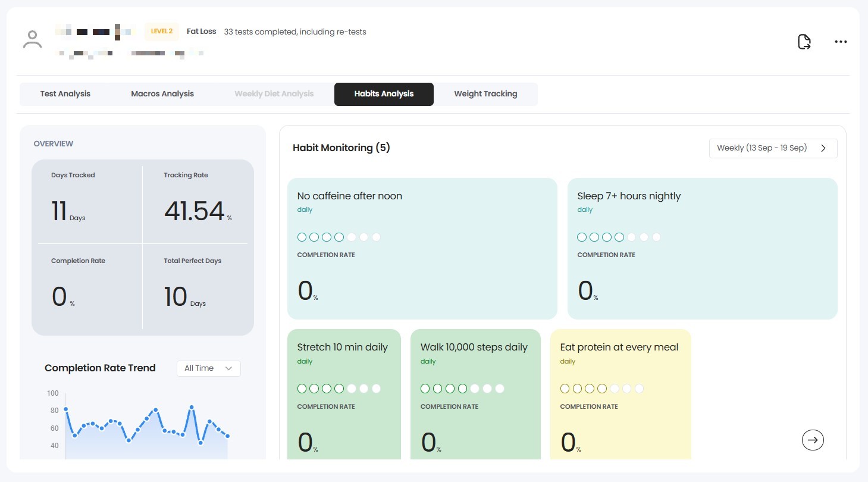The image size is (868, 482).
Task: Switch to Test Analysis tab
Action: tap(65, 94)
